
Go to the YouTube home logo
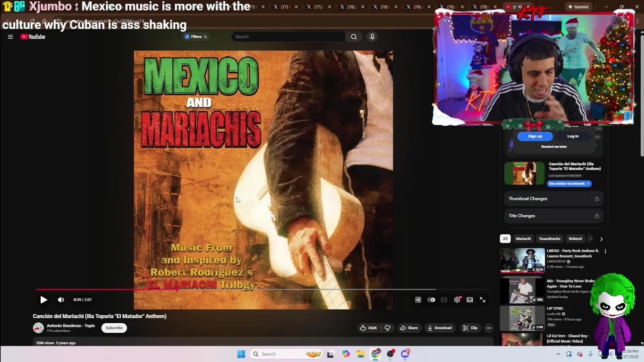pos(33,37)
